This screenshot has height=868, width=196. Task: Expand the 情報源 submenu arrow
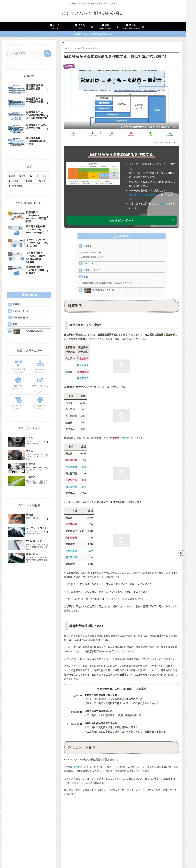coord(143,27)
